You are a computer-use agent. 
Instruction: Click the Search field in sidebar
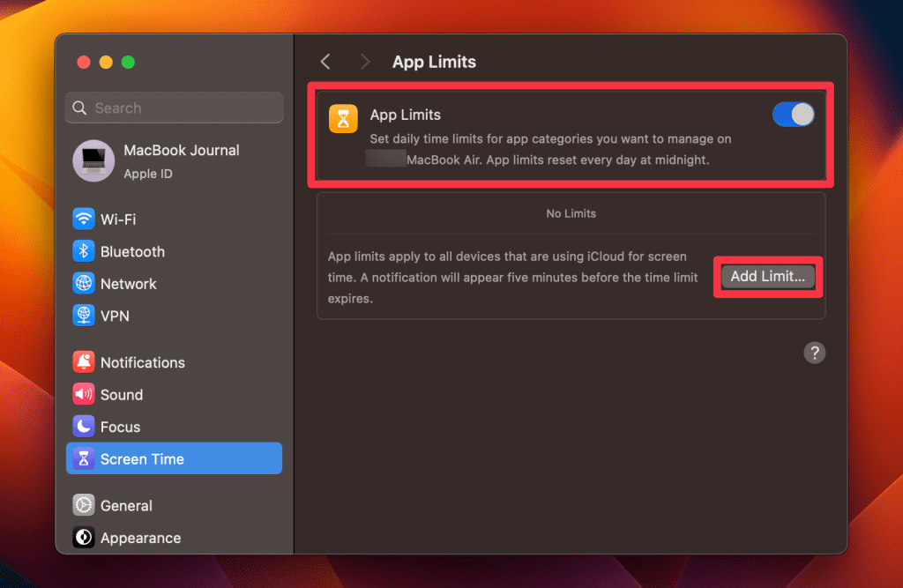pyautogui.click(x=174, y=108)
